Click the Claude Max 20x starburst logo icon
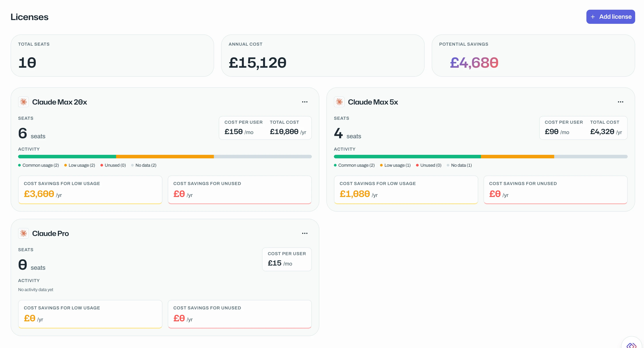The height and width of the screenshot is (348, 644). [23, 102]
